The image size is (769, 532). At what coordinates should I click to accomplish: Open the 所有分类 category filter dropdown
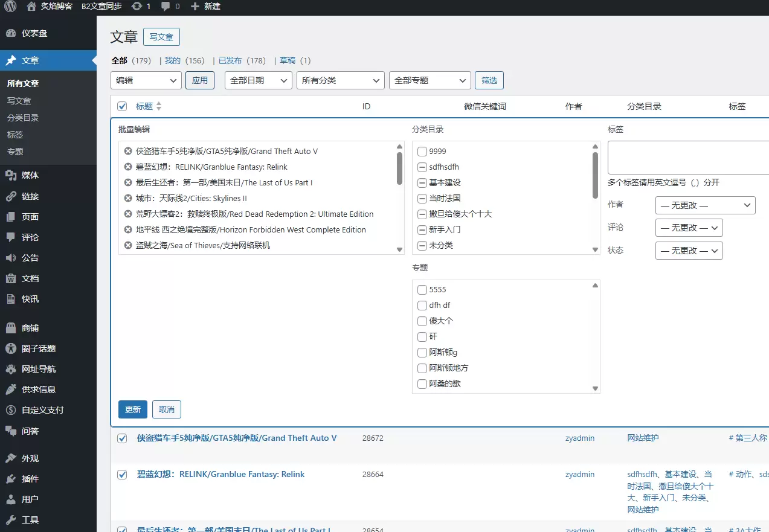[x=341, y=80]
